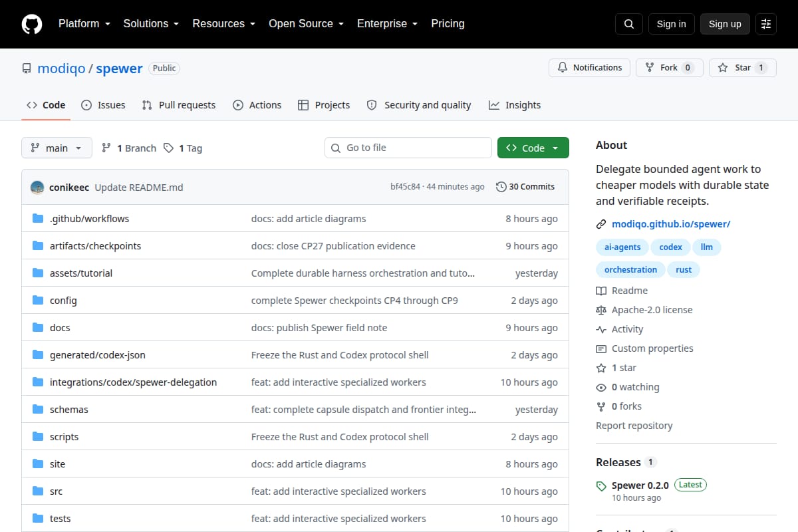Expand the Solutions menu
Image resolution: width=798 pixels, height=532 pixels.
coord(151,24)
